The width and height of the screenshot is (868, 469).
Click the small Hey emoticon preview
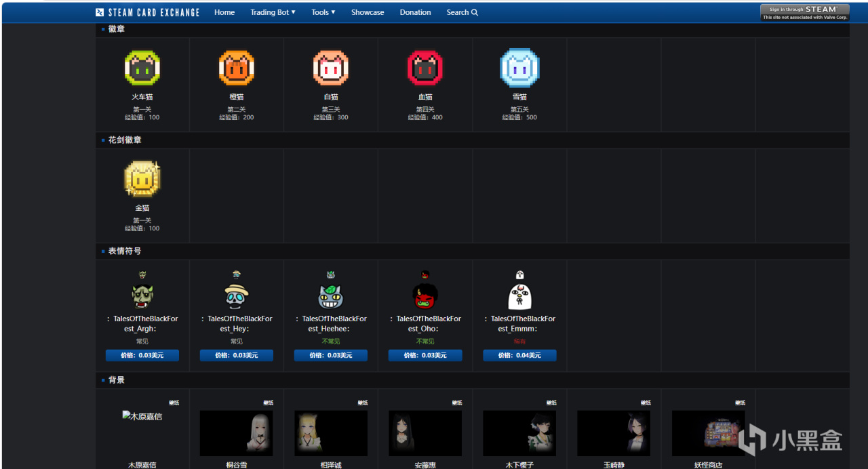click(x=236, y=274)
